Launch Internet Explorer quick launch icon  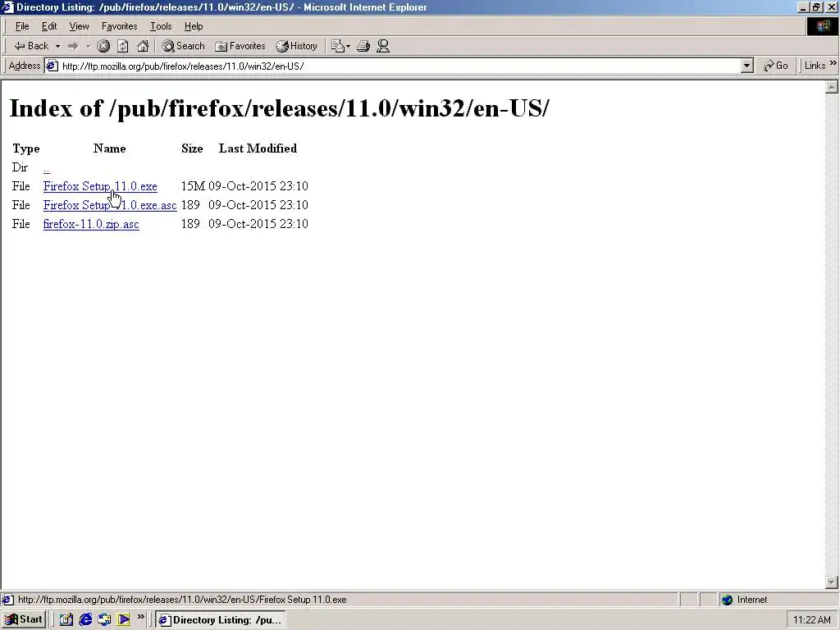click(x=85, y=620)
